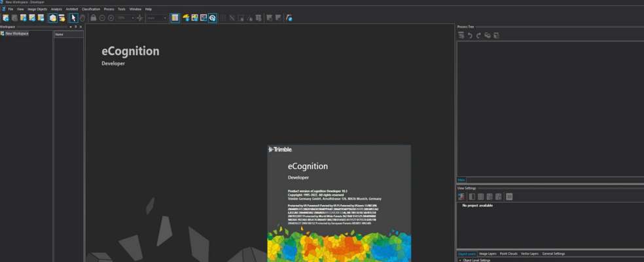Close the Workspace panel
Viewport: 644px width, 262px height.
pyautogui.click(x=80, y=27)
